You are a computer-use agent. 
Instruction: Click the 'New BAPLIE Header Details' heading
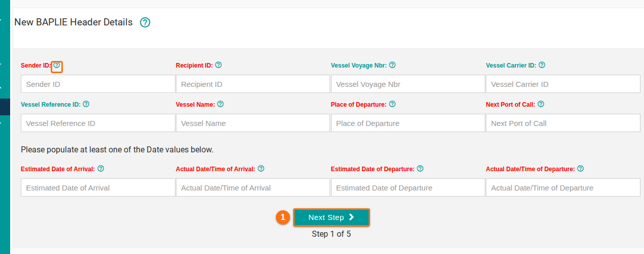coord(74,22)
